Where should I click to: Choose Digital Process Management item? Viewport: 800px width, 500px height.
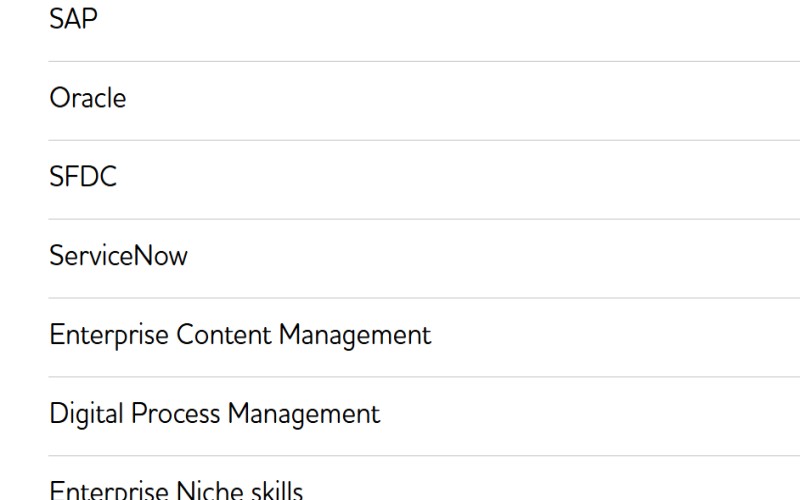click(x=424, y=416)
